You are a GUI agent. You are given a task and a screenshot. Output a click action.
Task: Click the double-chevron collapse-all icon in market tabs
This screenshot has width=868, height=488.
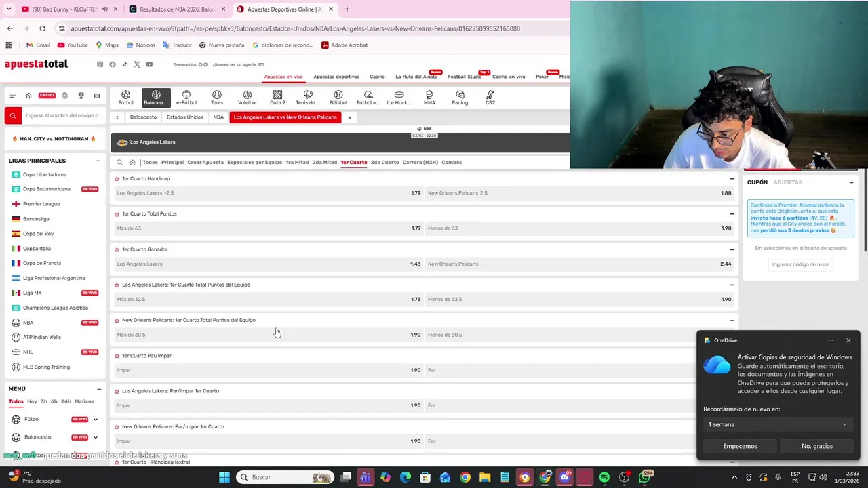pos(132,163)
